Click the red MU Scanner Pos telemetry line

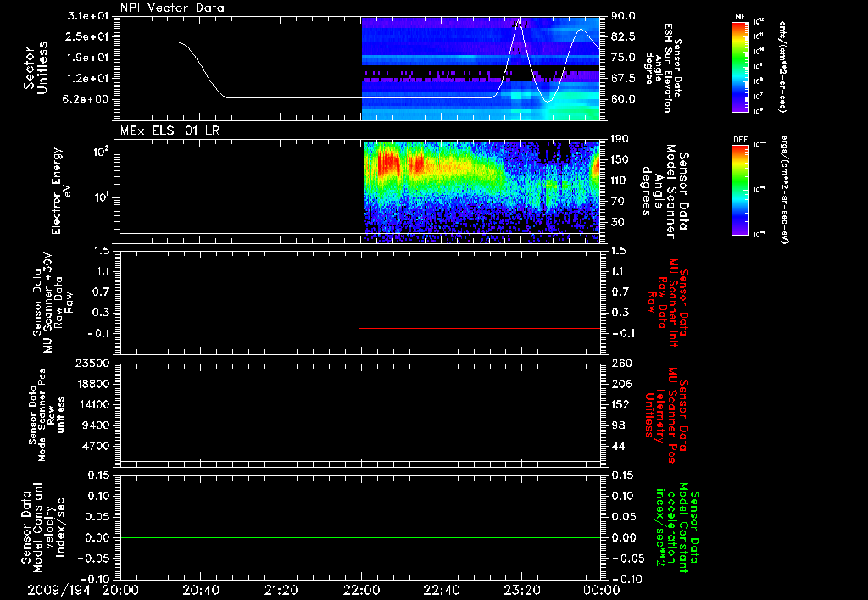(480, 431)
